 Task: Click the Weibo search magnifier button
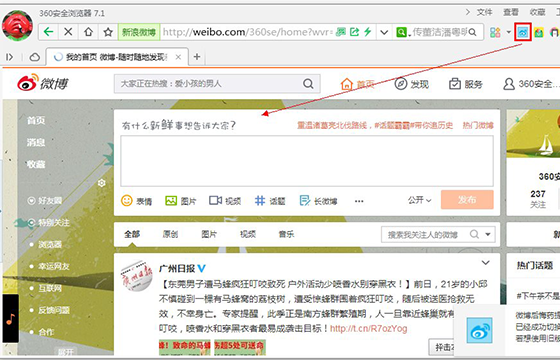tap(308, 84)
